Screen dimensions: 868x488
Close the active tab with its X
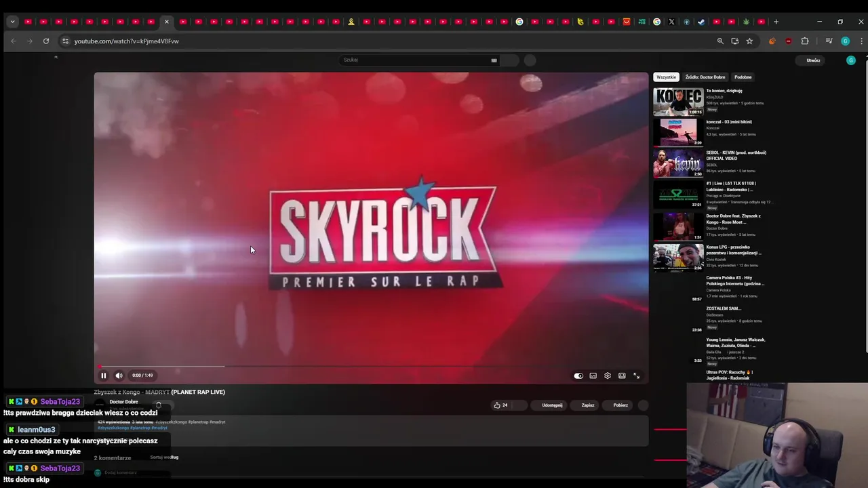pos(167,22)
